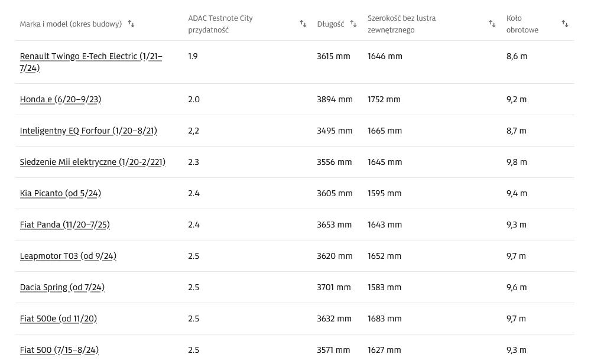The width and height of the screenshot is (591, 364).
Task: Sort by Marka i model column icon
Action: [x=131, y=24]
